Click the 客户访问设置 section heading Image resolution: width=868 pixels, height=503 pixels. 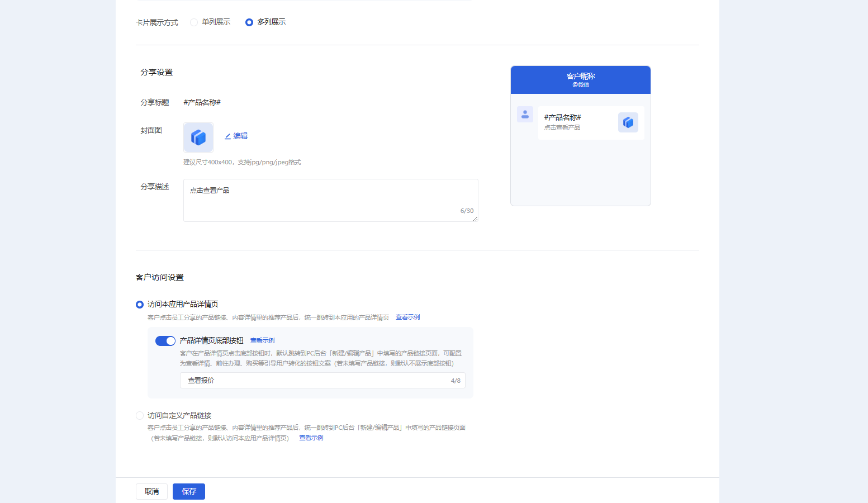tap(160, 277)
